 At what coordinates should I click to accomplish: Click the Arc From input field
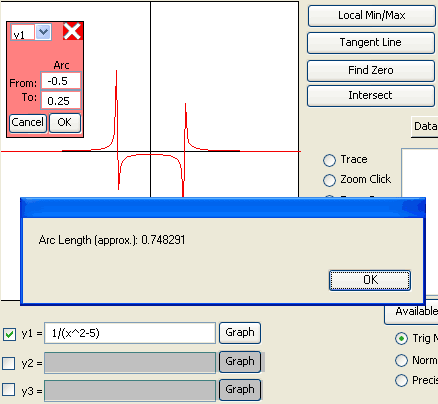pos(61,81)
